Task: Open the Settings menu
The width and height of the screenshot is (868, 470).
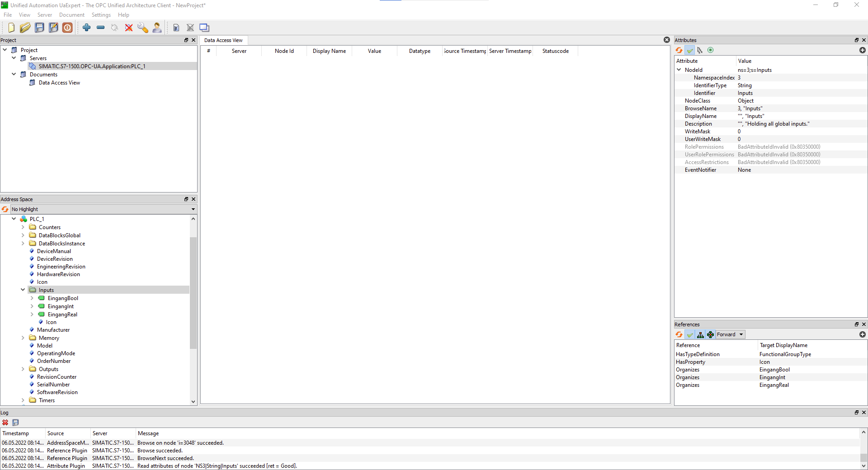Action: coord(101,14)
